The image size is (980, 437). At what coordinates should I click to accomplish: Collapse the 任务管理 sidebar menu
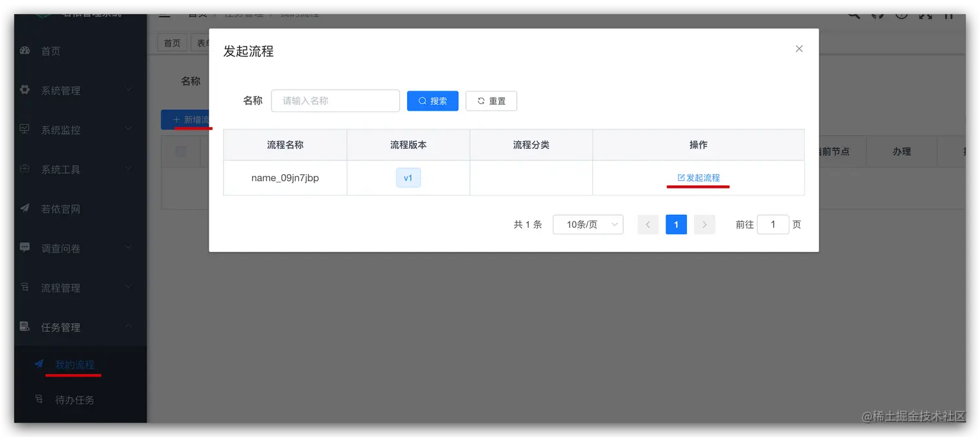[80, 327]
